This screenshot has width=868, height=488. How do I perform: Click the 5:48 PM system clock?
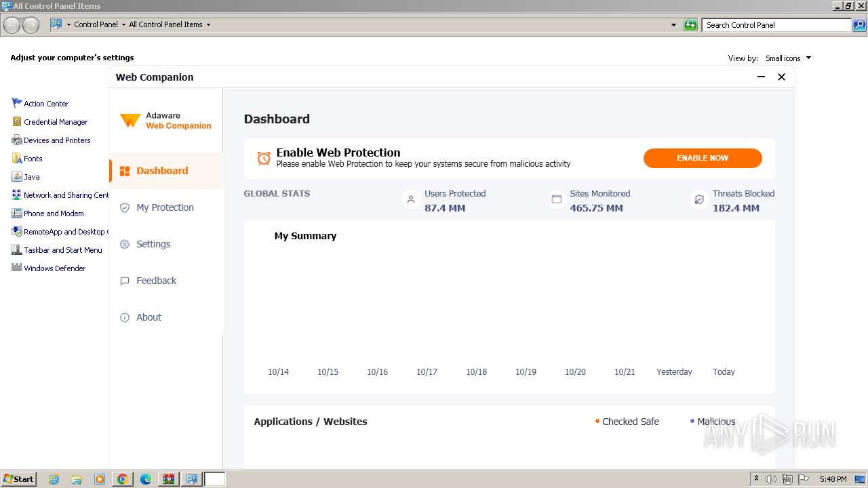pos(833,479)
